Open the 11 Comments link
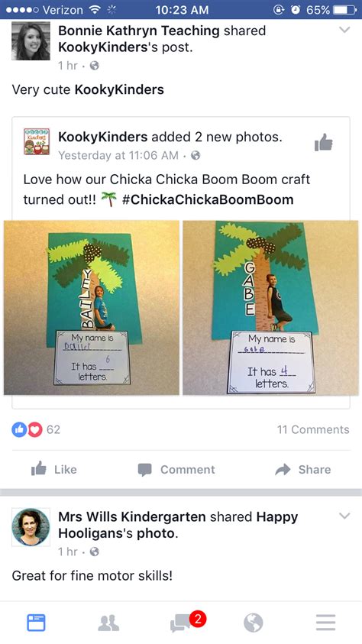Screen dimensions: 362x644 click(313, 429)
